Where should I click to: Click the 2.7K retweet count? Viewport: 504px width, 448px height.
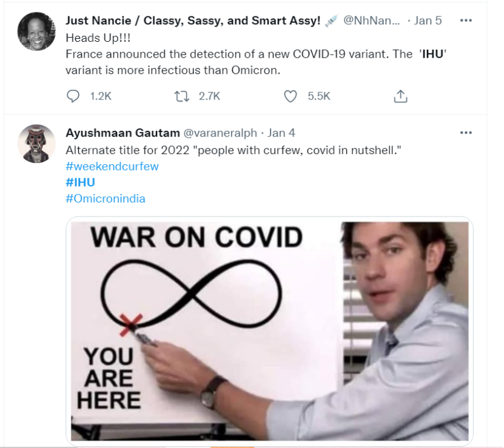click(209, 96)
